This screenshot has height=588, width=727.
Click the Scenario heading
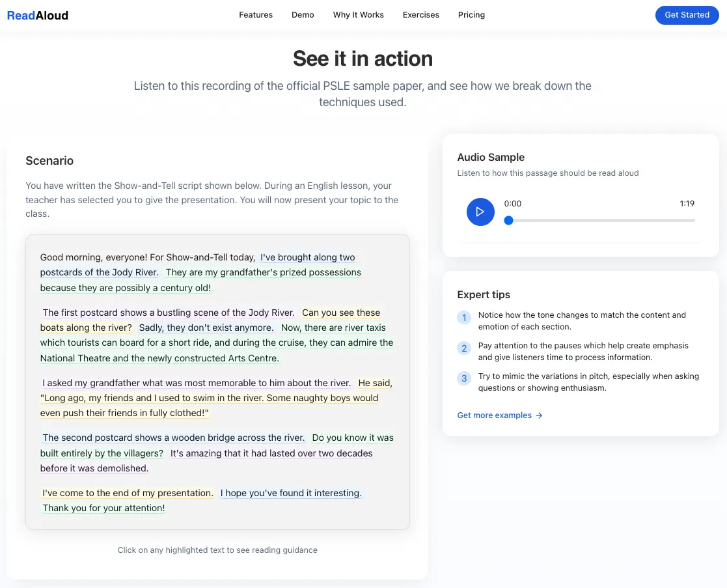click(49, 160)
